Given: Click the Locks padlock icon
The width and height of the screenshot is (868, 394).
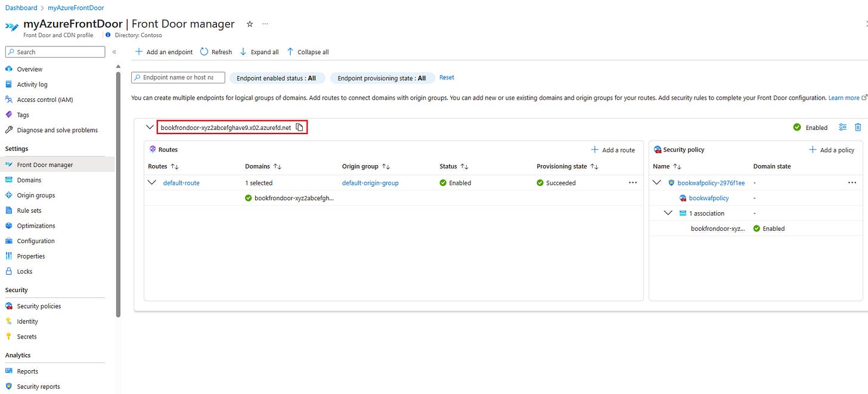Looking at the screenshot, I should coord(9,271).
